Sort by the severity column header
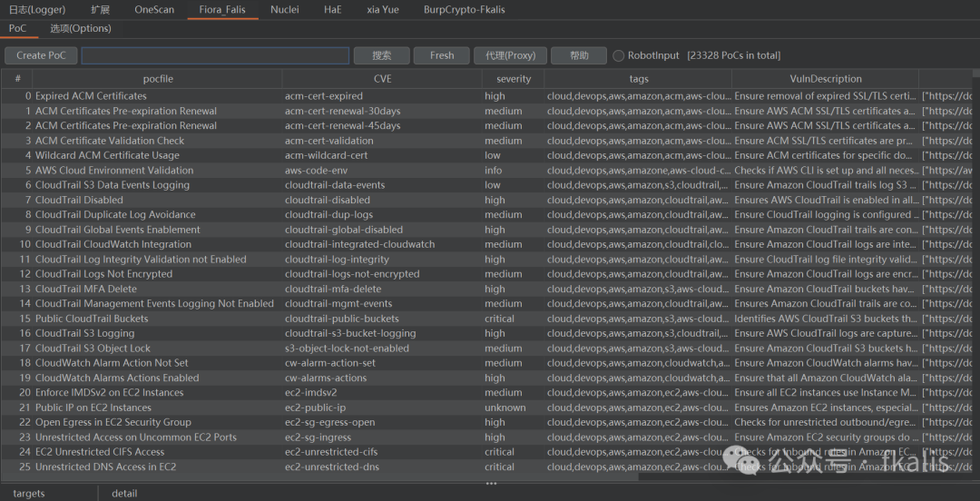 513,79
